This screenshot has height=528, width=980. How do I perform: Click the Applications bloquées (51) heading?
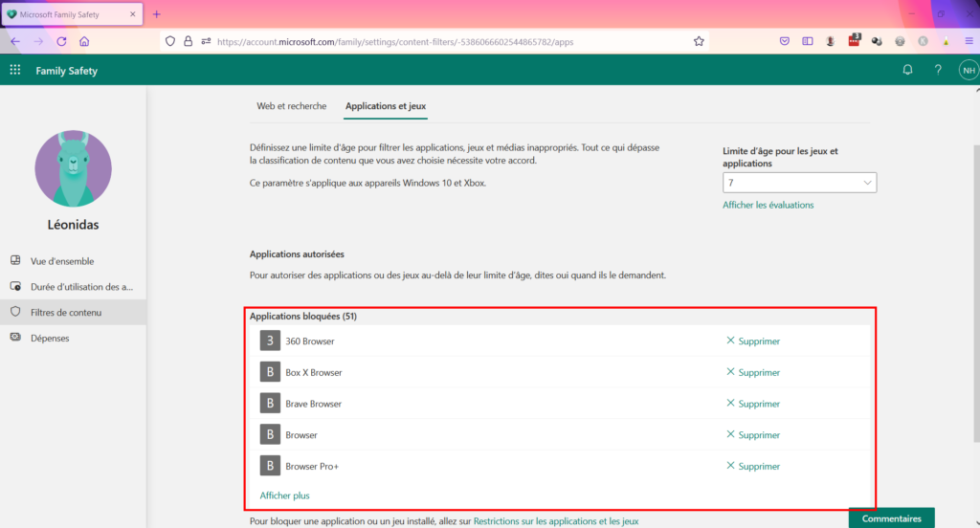coord(303,316)
